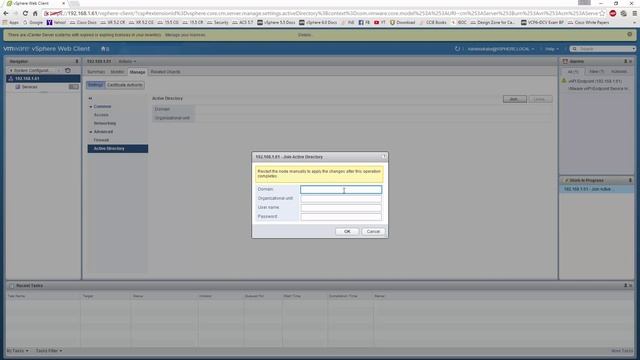Click the Organizational unit input field
Viewport: 640px width, 360px height.
(x=341, y=198)
